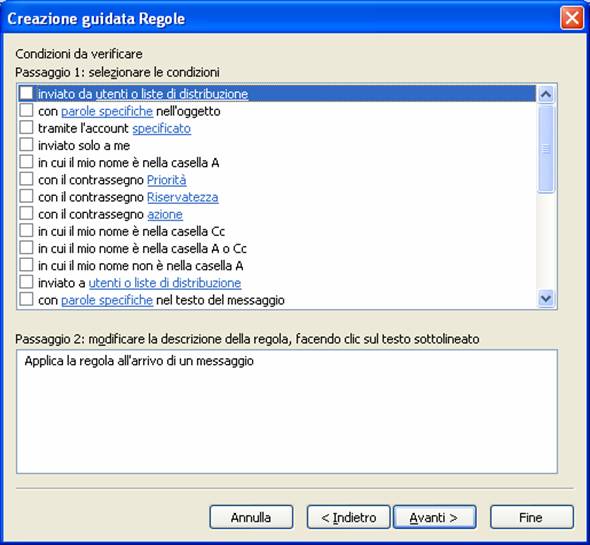Click the conditions list scroll down arrow
This screenshot has width=590, height=545.
[546, 299]
